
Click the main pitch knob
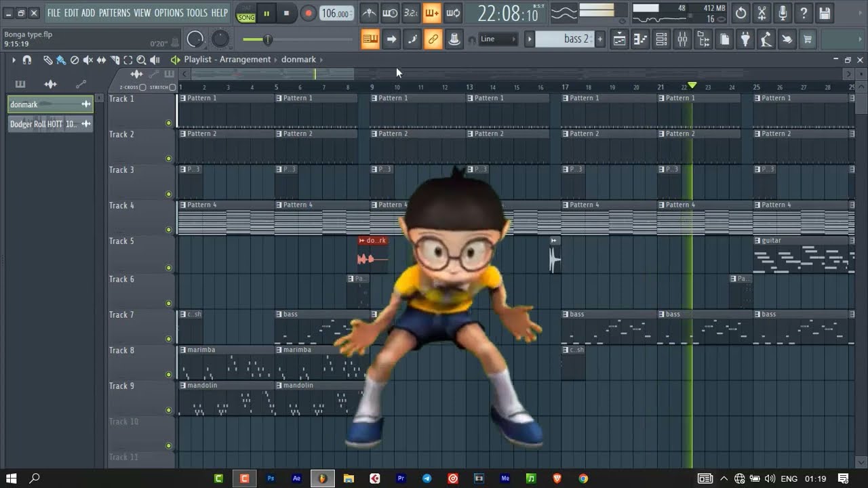point(220,39)
